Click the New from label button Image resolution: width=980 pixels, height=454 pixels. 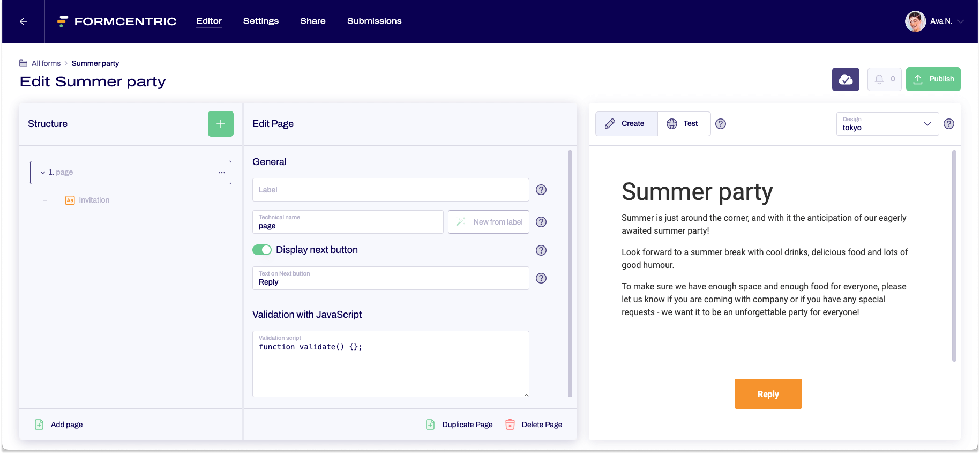coord(489,222)
